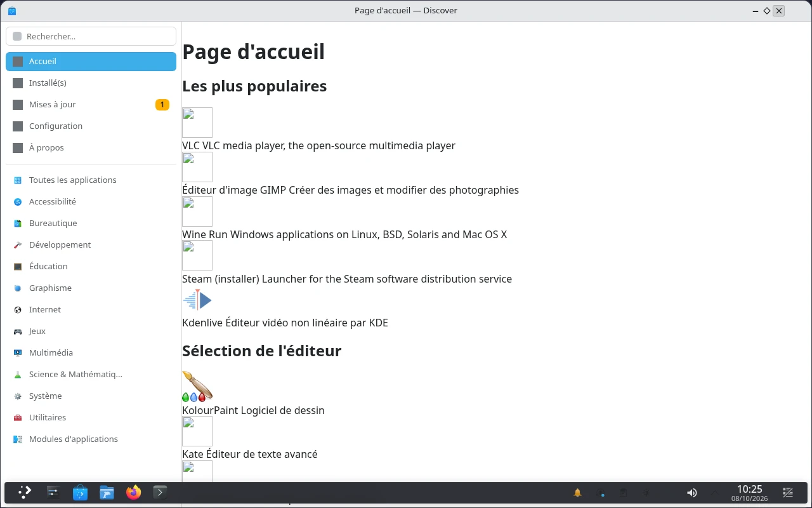Click the Multimédia category icon

click(x=18, y=353)
